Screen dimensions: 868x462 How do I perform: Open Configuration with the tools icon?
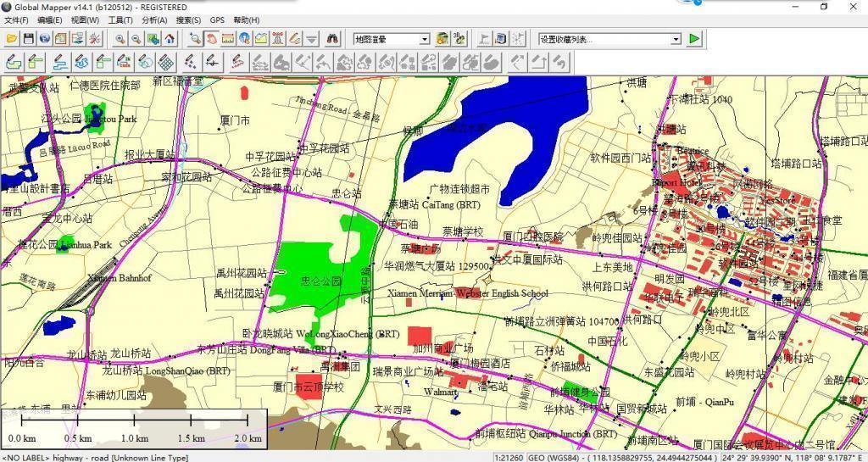[95, 39]
